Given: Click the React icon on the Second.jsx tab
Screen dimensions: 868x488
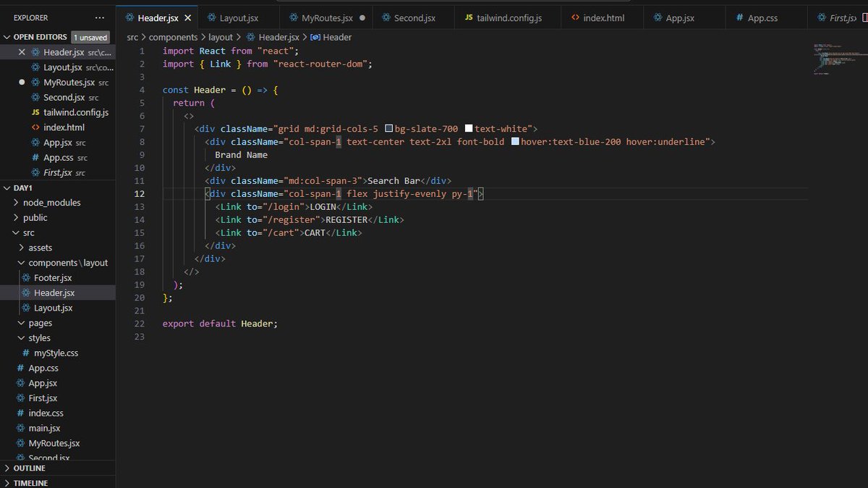Looking at the screenshot, I should pyautogui.click(x=386, y=17).
